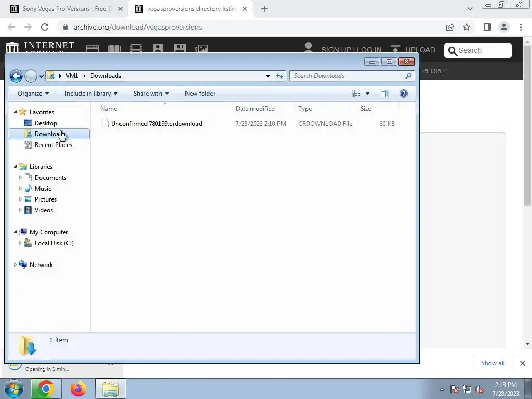Image resolution: width=532 pixels, height=399 pixels.
Task: Create a New folder
Action: [x=200, y=94]
